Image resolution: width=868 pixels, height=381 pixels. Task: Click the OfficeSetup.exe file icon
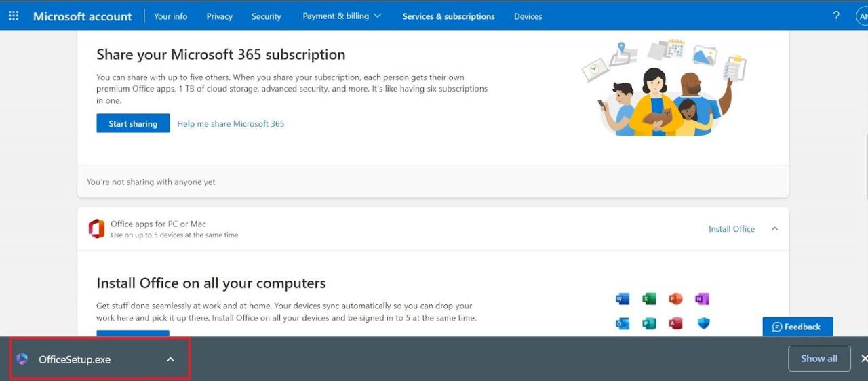tap(22, 359)
